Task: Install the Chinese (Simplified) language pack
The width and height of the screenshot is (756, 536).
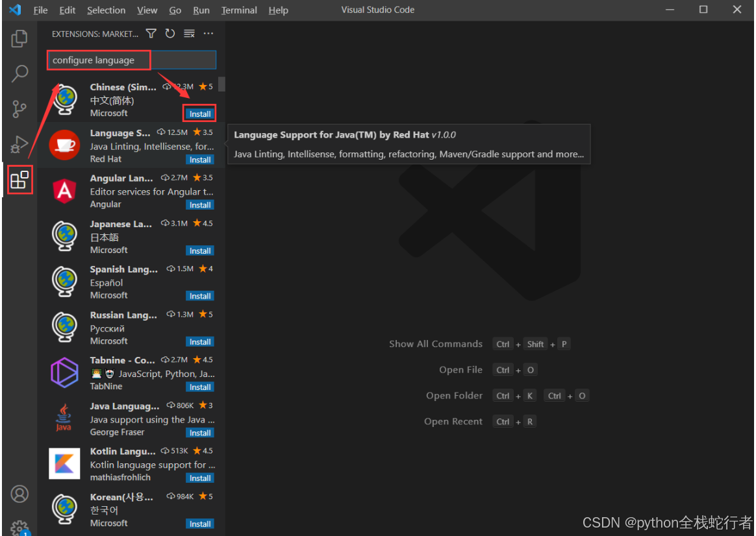Action: tap(199, 114)
